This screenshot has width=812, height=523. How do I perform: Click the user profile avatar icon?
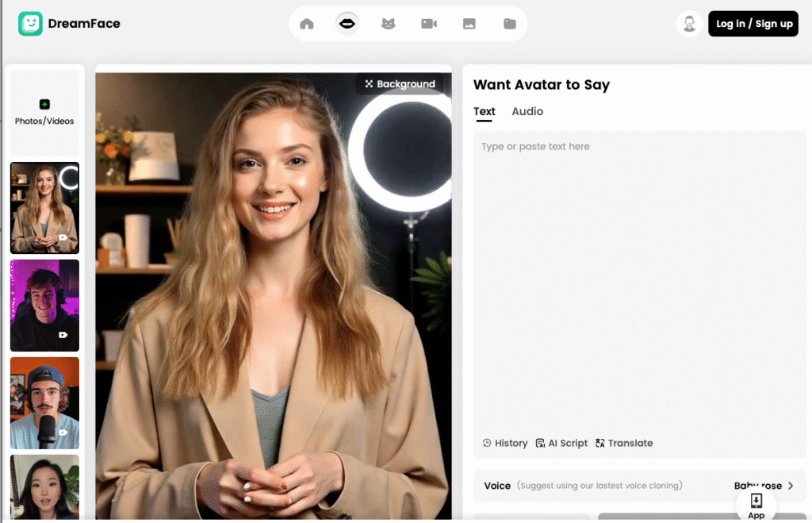pos(689,24)
